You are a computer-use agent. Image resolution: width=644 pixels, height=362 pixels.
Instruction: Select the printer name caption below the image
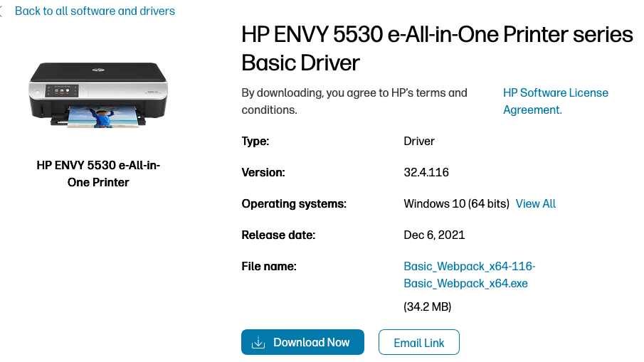coord(98,174)
